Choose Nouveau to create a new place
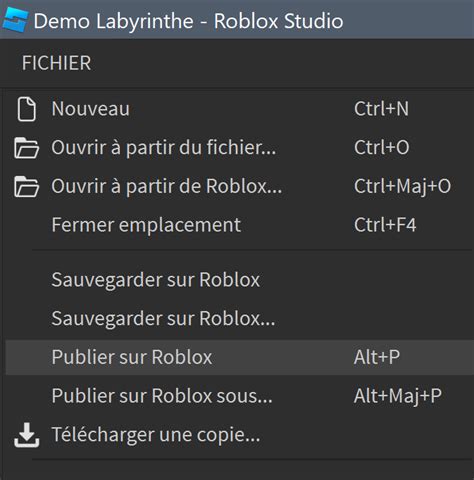This screenshot has height=480, width=474. tap(240, 109)
